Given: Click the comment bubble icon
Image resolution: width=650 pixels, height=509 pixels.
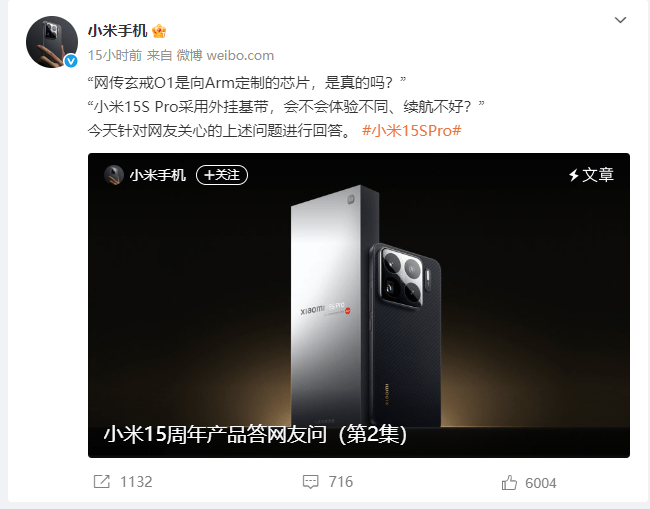Looking at the screenshot, I should 310,482.
